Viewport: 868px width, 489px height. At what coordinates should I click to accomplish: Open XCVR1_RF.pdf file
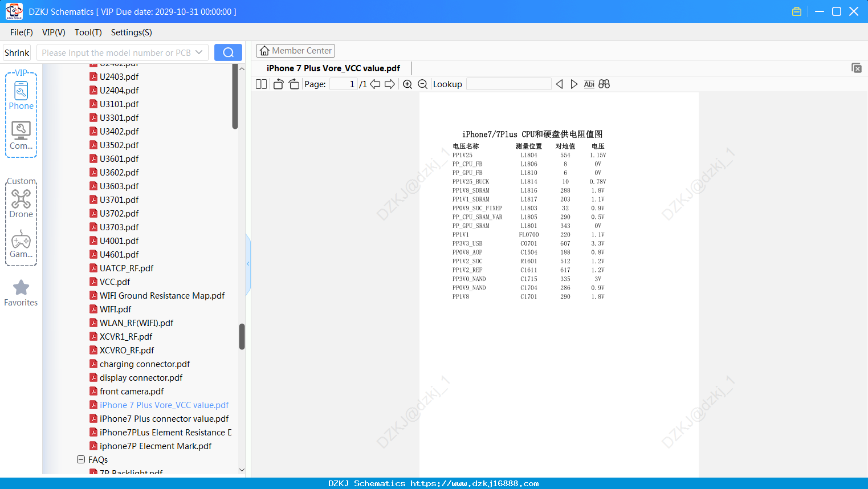coord(121,336)
